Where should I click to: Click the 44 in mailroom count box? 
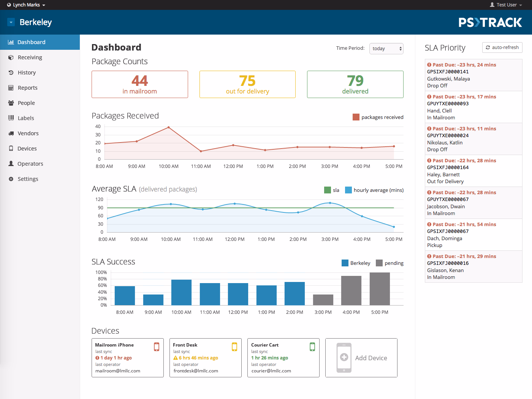click(140, 84)
